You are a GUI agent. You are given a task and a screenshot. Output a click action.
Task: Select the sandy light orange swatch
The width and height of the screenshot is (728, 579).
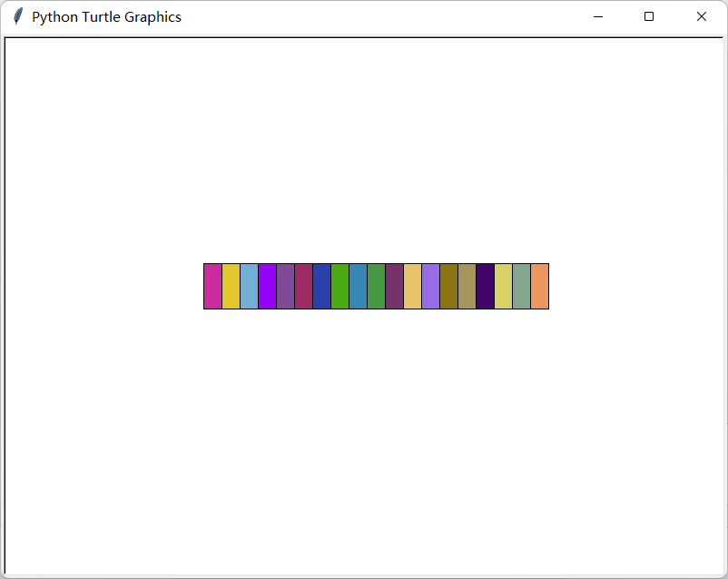point(412,286)
